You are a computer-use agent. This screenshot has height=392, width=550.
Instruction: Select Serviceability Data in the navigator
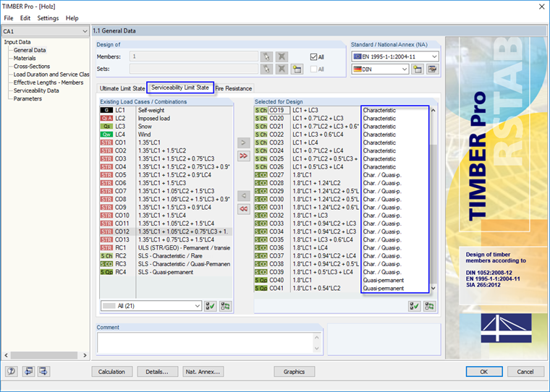point(36,90)
